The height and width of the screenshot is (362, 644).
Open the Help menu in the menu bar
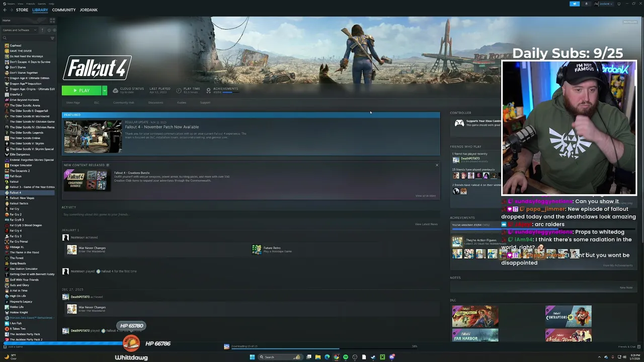click(x=51, y=4)
